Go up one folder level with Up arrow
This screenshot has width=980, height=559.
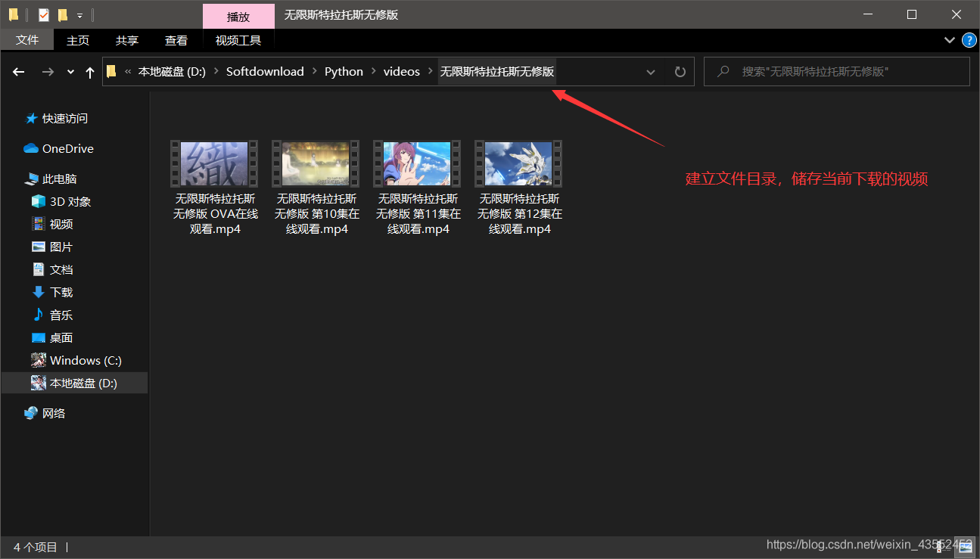click(x=90, y=72)
